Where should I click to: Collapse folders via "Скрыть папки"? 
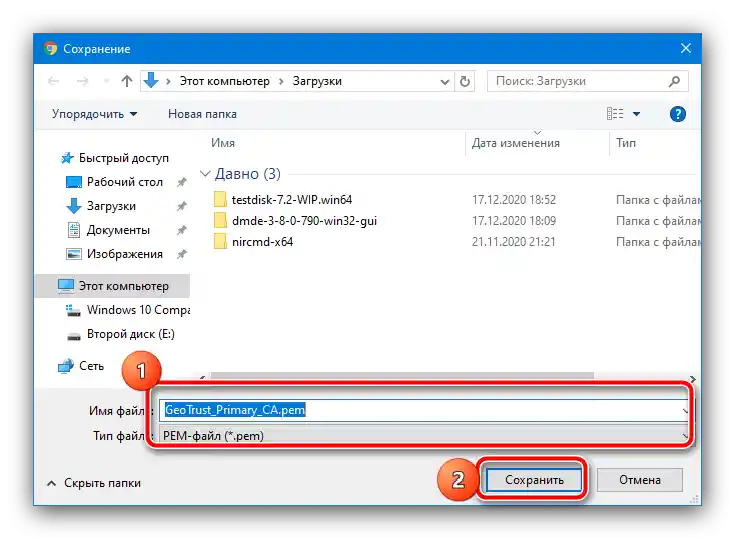[x=94, y=483]
